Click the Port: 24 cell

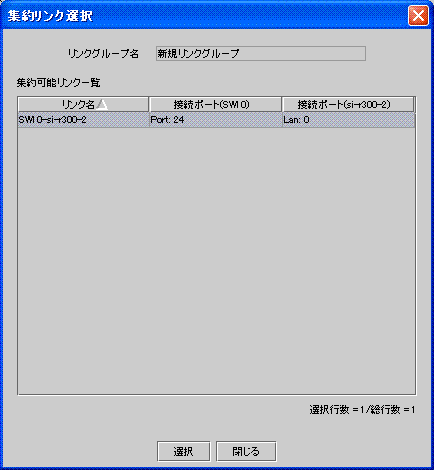coord(215,120)
